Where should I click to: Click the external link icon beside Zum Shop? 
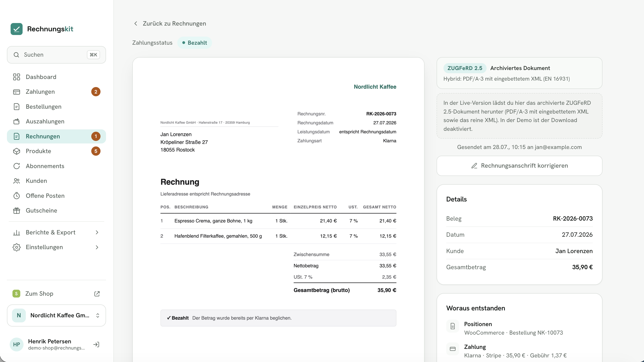click(97, 294)
